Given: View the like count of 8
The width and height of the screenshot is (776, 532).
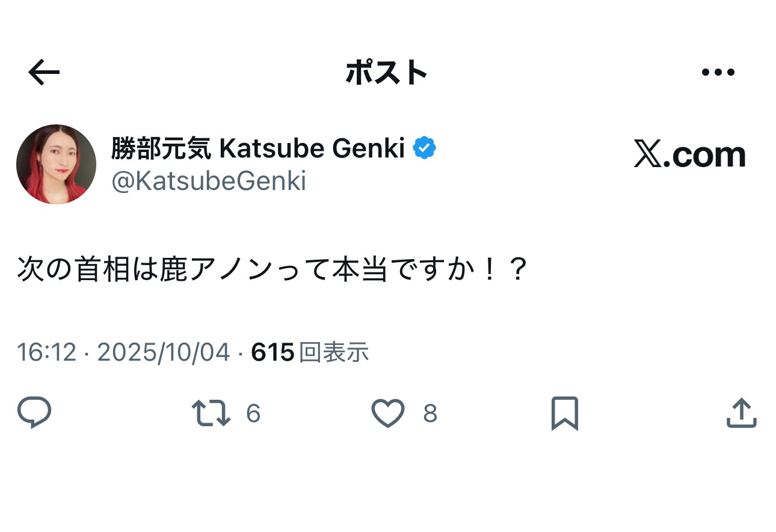Looking at the screenshot, I should click(430, 414).
